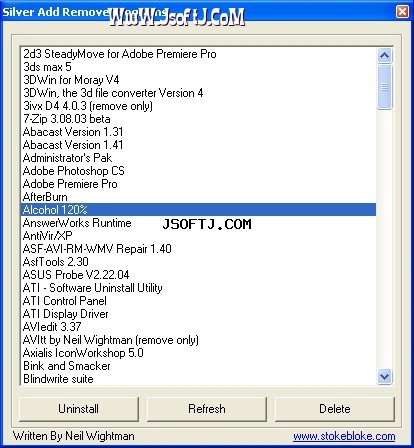Viewport: 414px width, 448px height.
Task: Click the scrollbar down arrow
Action: coord(385,377)
